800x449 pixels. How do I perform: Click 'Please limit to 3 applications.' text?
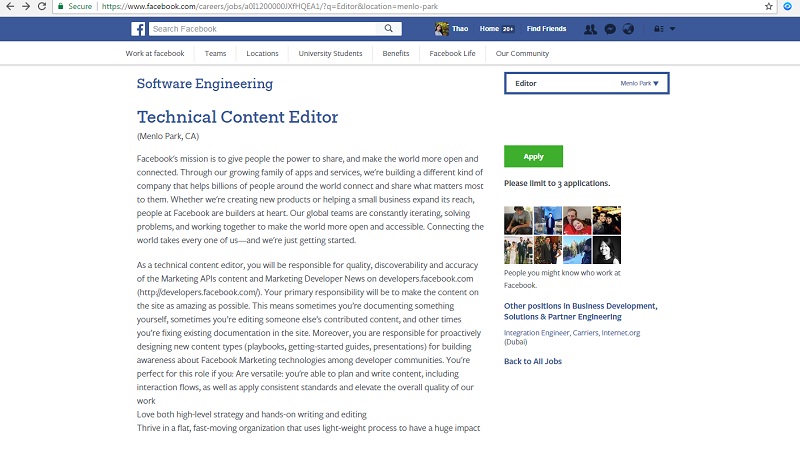tap(557, 183)
